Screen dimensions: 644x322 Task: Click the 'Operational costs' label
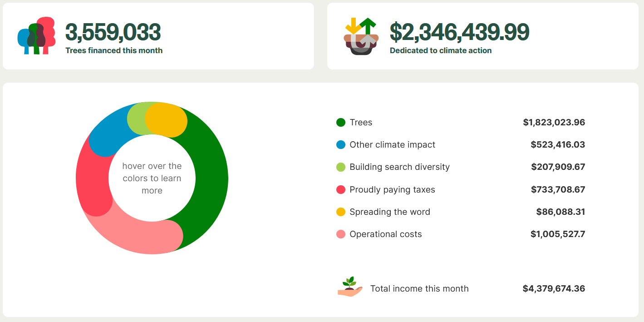click(x=385, y=234)
